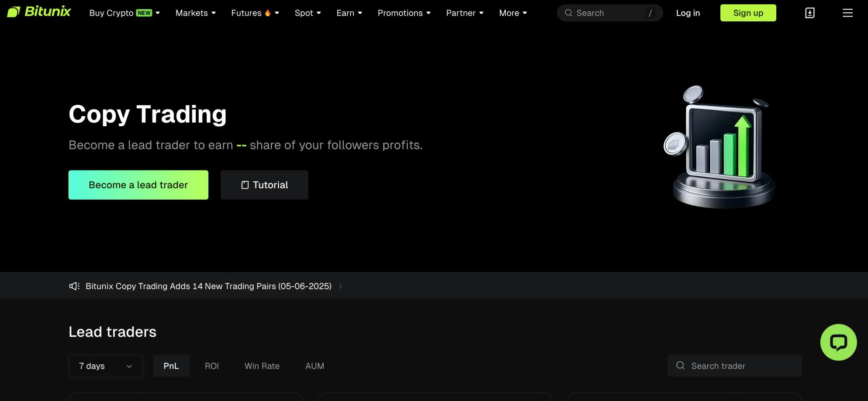Expand the Earn menu

tap(349, 13)
